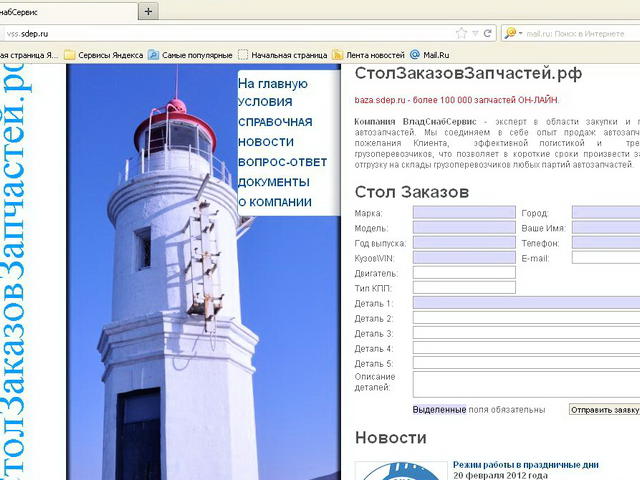Click the Город input field
This screenshot has height=480, width=640.
[606, 212]
